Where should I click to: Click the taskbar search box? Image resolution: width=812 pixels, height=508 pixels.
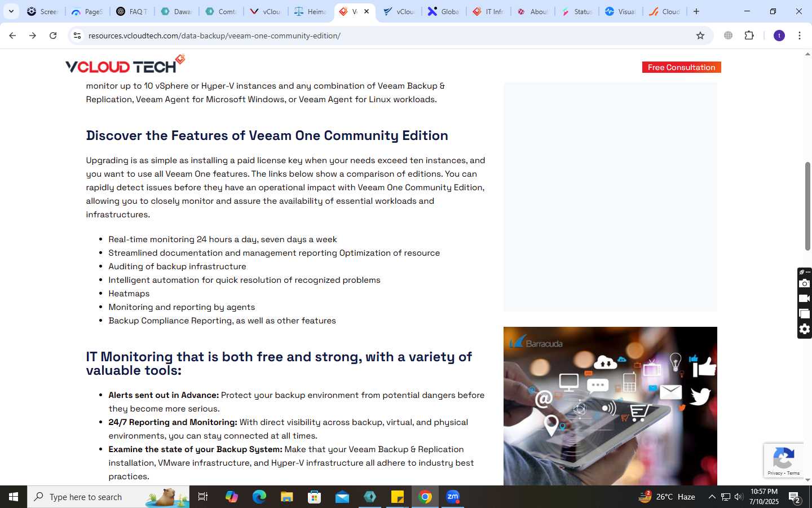pos(108,497)
